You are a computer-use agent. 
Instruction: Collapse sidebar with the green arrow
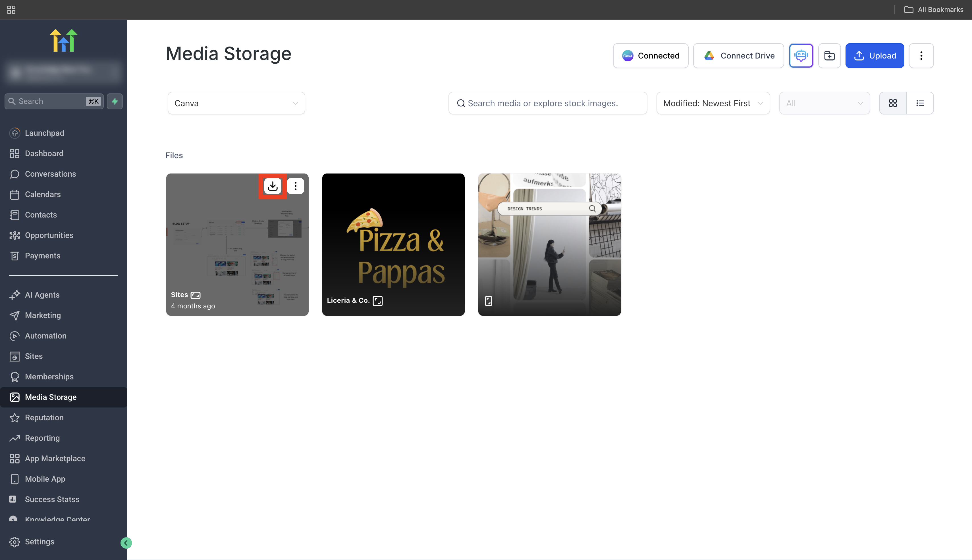(x=126, y=543)
